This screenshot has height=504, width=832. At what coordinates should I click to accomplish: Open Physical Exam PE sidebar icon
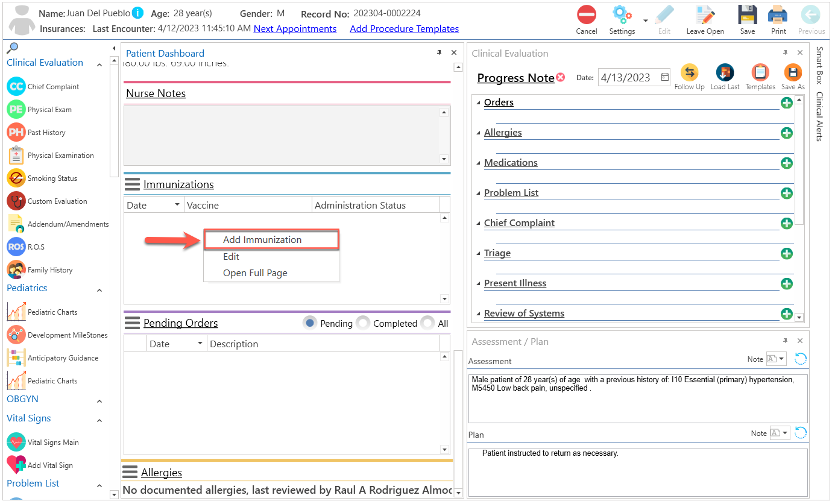coord(16,109)
